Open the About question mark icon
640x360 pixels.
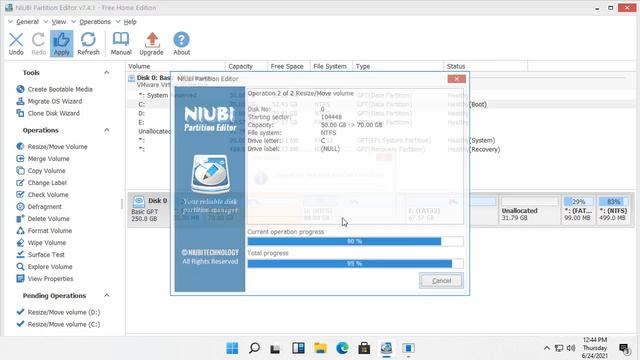click(181, 43)
